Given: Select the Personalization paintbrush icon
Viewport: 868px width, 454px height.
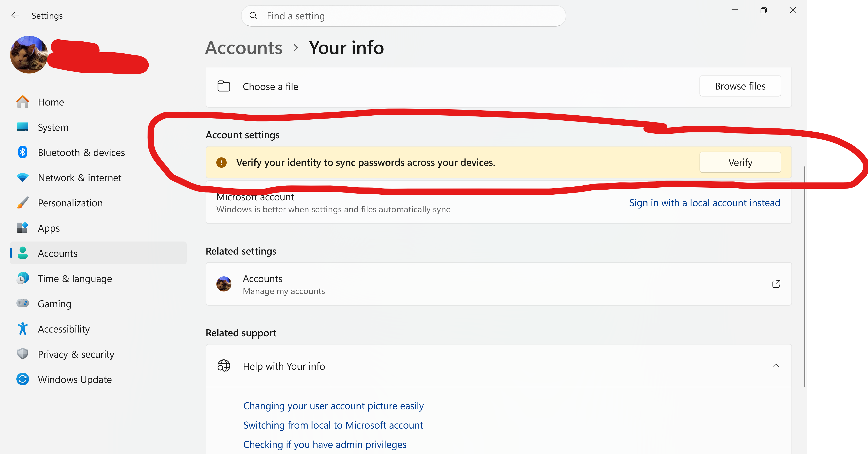Looking at the screenshot, I should pyautogui.click(x=22, y=203).
